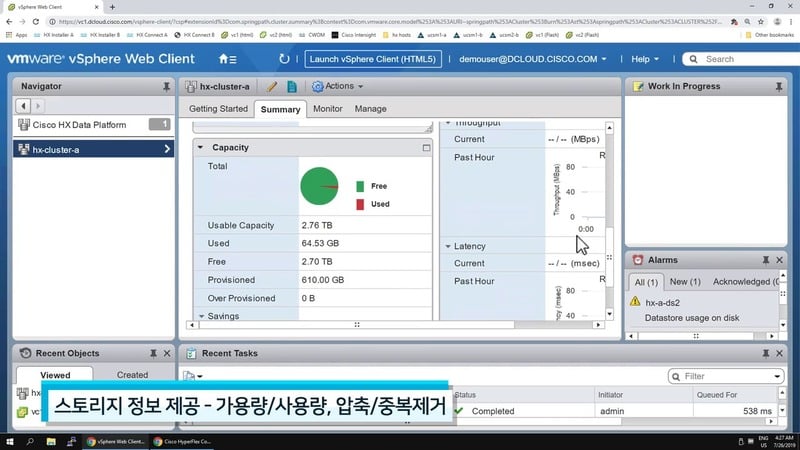The height and width of the screenshot is (450, 800).
Task: Open Windows Start menu
Action: coord(10,441)
